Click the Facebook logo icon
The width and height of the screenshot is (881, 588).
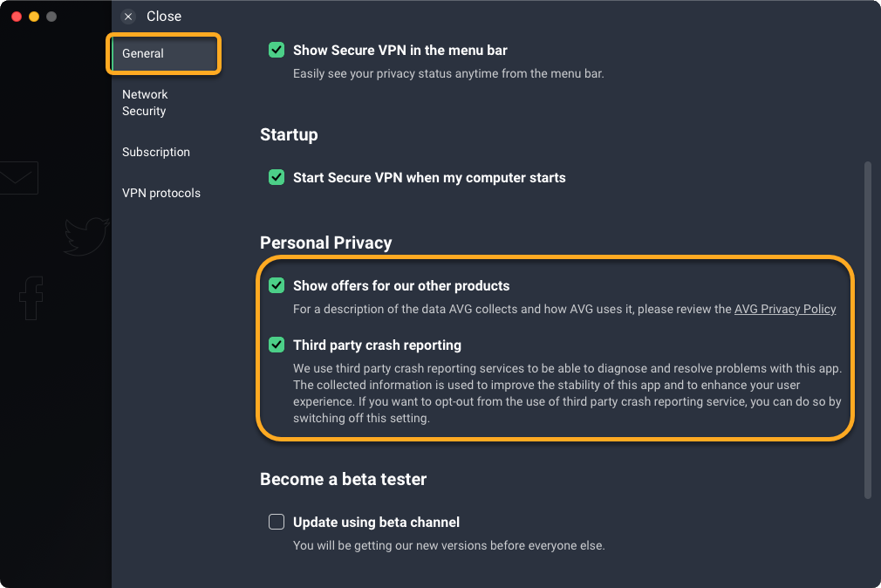(x=31, y=297)
